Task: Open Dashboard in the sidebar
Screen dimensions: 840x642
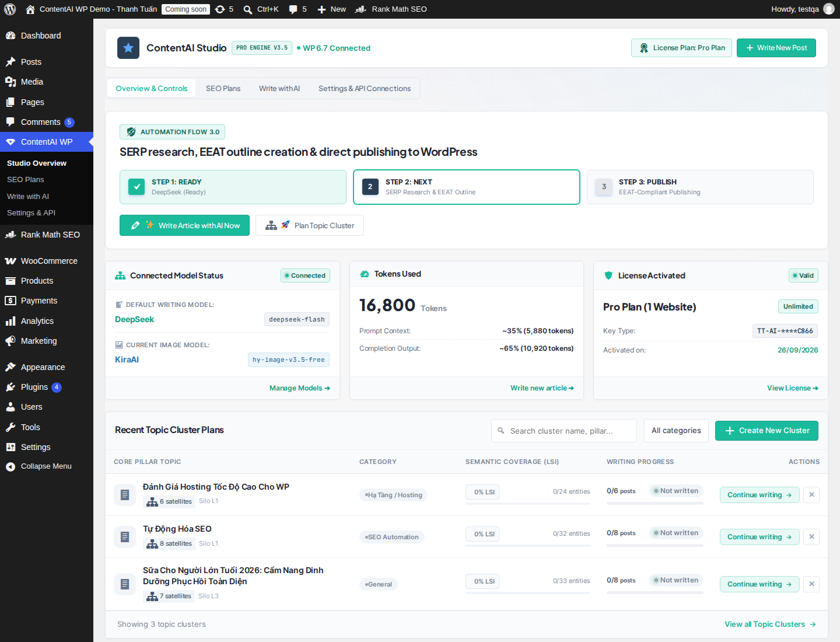Action: [x=47, y=36]
